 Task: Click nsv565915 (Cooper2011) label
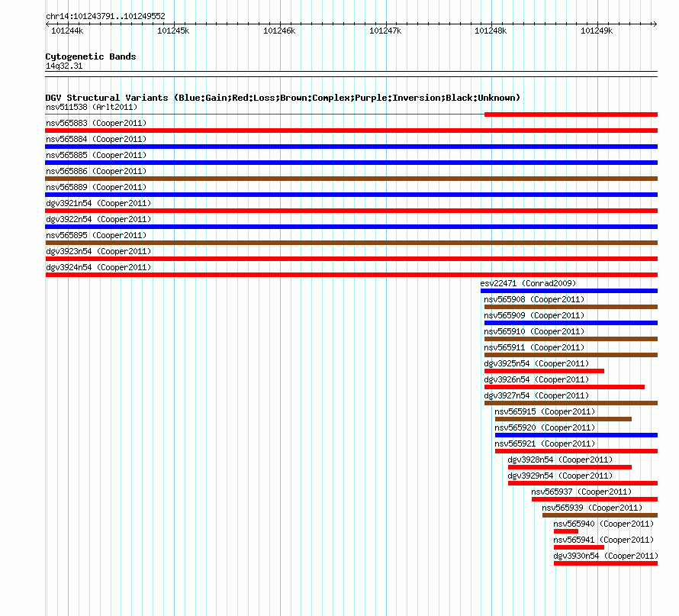[545, 411]
